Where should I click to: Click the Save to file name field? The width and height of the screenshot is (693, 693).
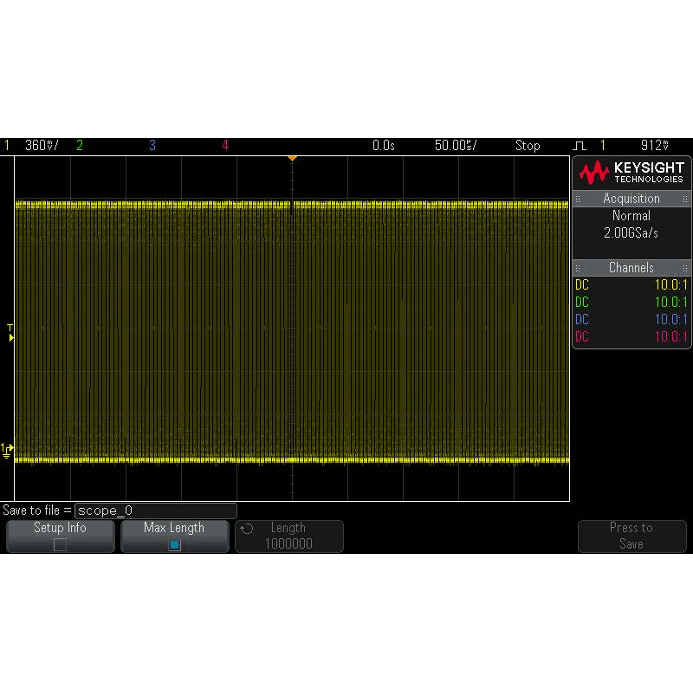pyautogui.click(x=155, y=510)
